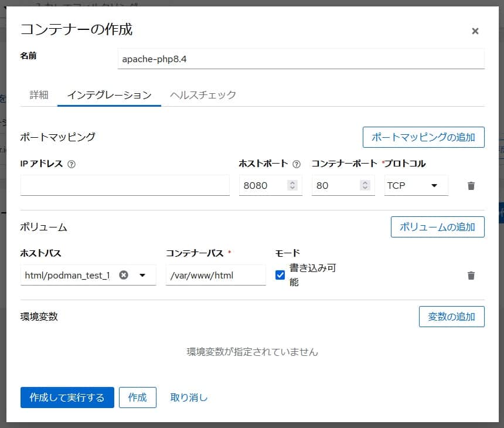Image resolution: width=504 pixels, height=428 pixels.
Task: Click ポートマッピングの追加 button
Action: pos(423,137)
